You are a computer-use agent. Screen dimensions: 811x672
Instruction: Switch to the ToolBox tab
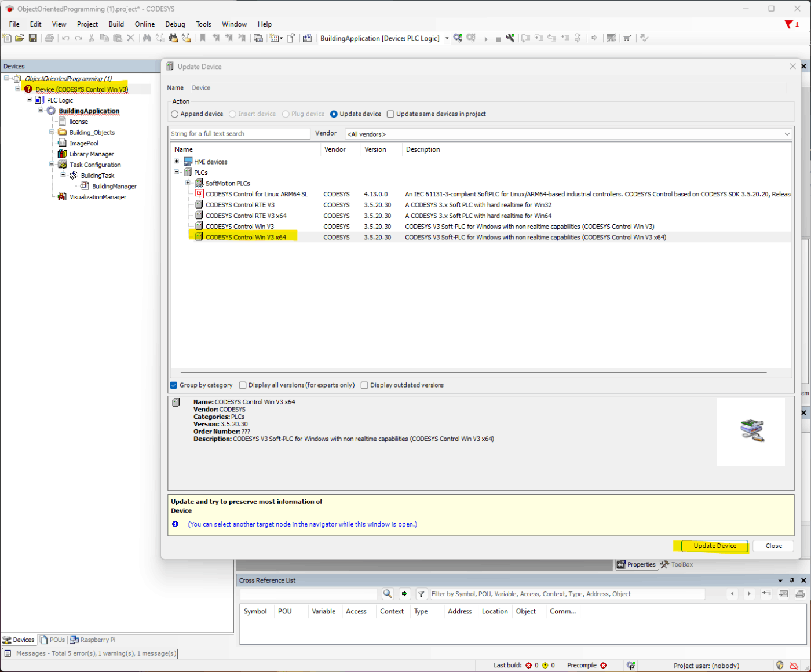point(677,565)
